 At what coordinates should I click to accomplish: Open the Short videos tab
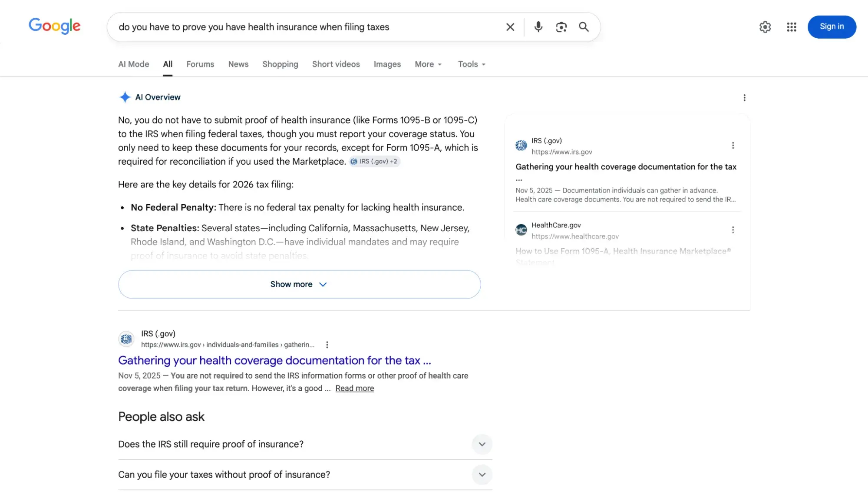(x=336, y=64)
